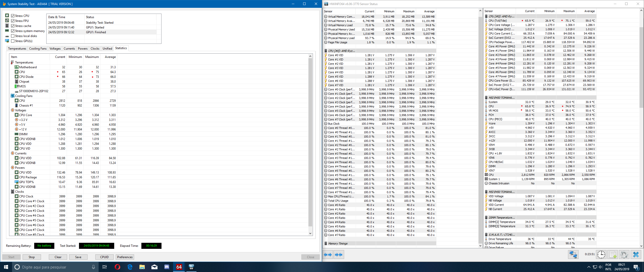Click CPU Diode row icon in AIDA64
This screenshot has height=272, width=644.
coord(17,77)
